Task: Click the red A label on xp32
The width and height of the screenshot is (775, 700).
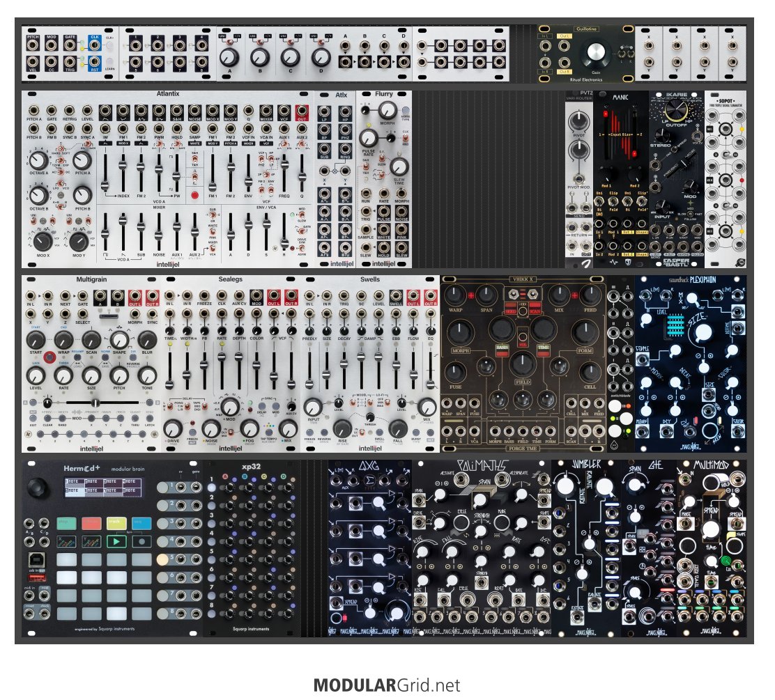Action: pos(225,476)
